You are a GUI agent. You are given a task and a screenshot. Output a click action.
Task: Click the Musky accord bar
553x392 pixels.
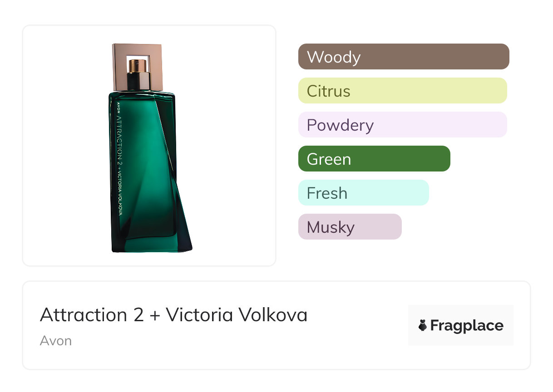[350, 227]
